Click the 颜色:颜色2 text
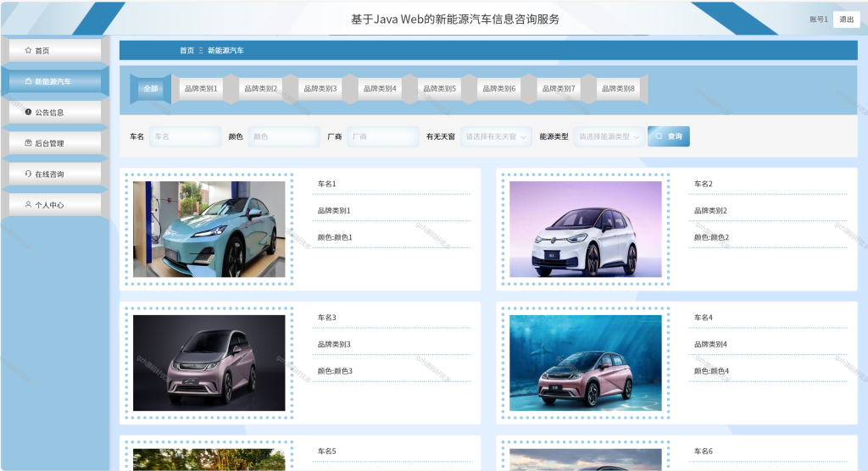 tap(712, 237)
